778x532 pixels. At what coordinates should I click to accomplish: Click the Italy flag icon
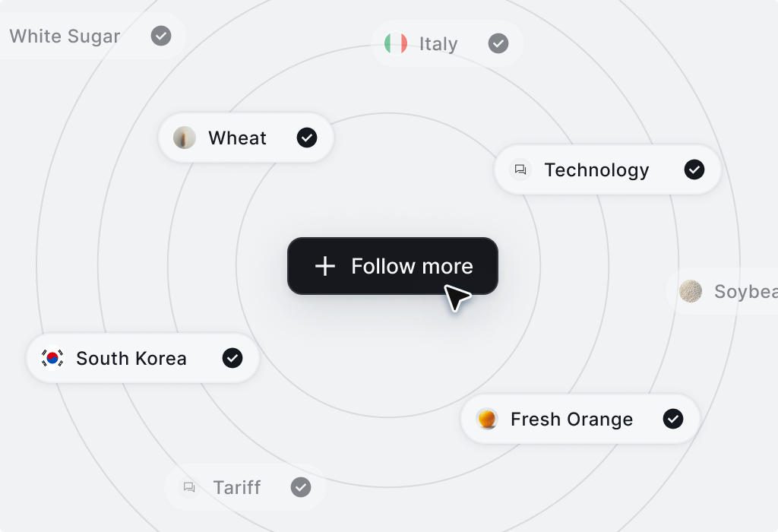(x=396, y=43)
